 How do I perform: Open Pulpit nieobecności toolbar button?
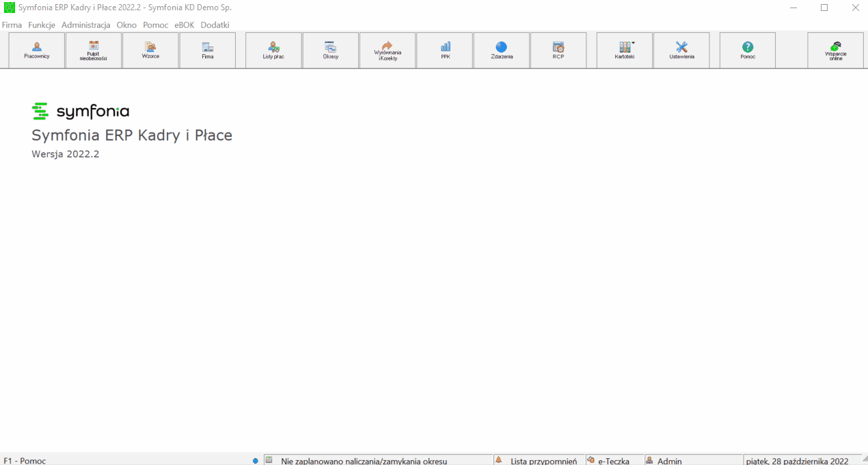pos(94,50)
